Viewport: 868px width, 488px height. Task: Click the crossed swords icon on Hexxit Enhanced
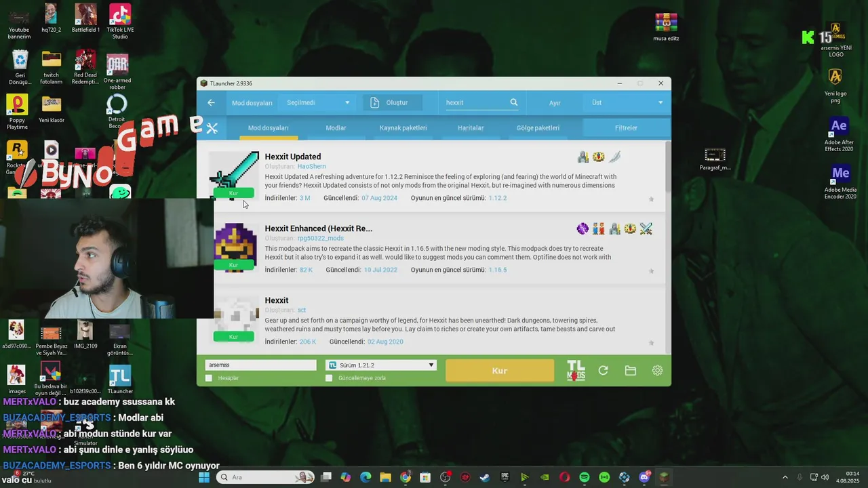(x=646, y=229)
